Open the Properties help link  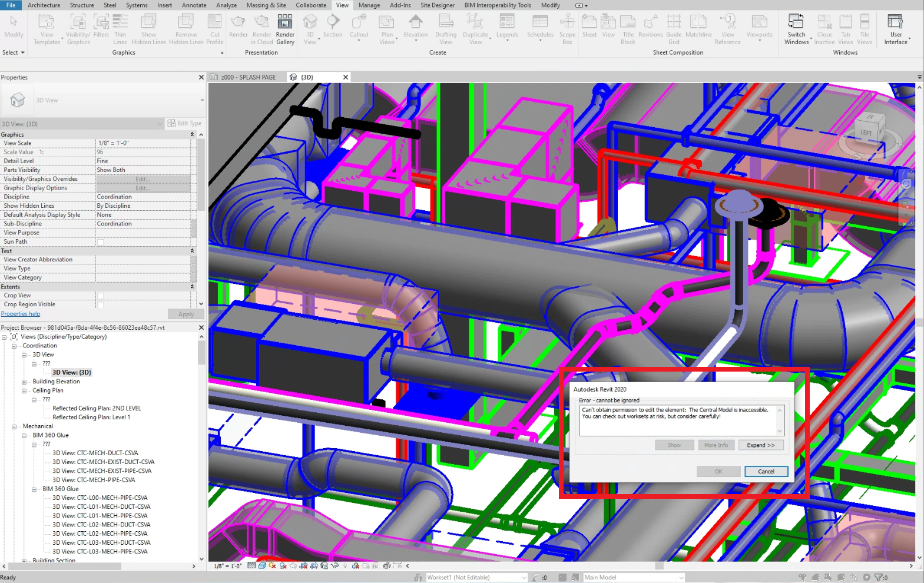click(21, 314)
